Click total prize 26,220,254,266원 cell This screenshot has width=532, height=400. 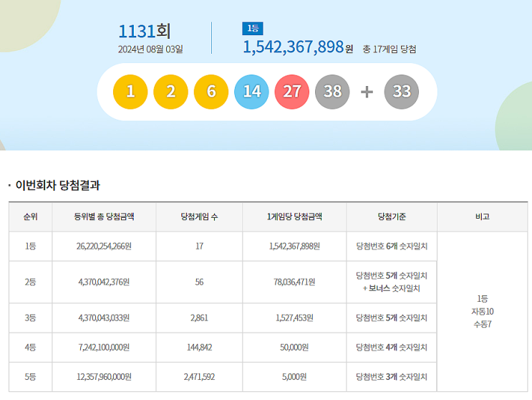pos(104,246)
